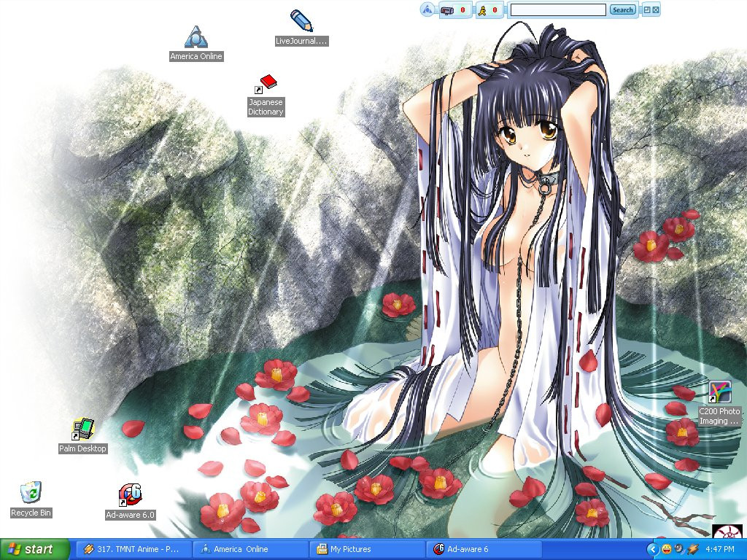This screenshot has height=560, width=747.
Task: Click the "LiveJournal...." icon label
Action: pyautogui.click(x=301, y=41)
